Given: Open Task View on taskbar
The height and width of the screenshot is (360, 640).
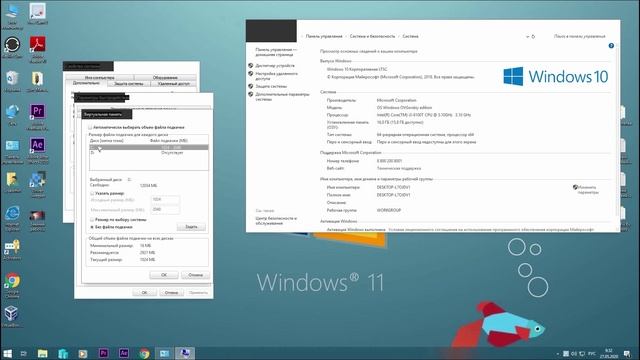Looking at the screenshot, I should [x=23, y=353].
